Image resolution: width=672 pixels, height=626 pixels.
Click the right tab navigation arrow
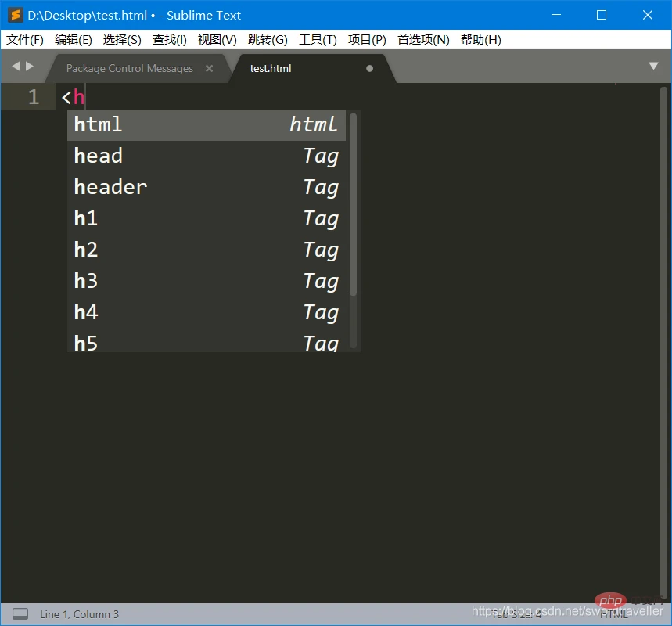pyautogui.click(x=30, y=66)
